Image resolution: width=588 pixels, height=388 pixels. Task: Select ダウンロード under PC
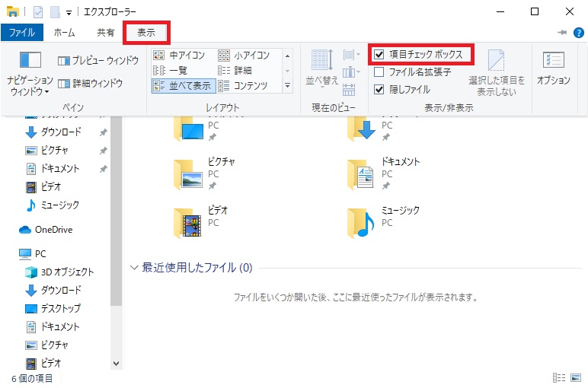[53, 291]
